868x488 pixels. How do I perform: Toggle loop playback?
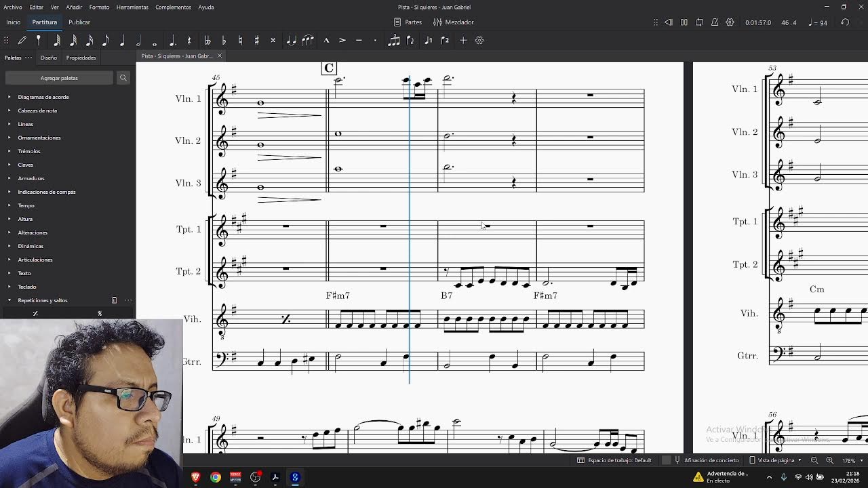click(x=700, y=22)
